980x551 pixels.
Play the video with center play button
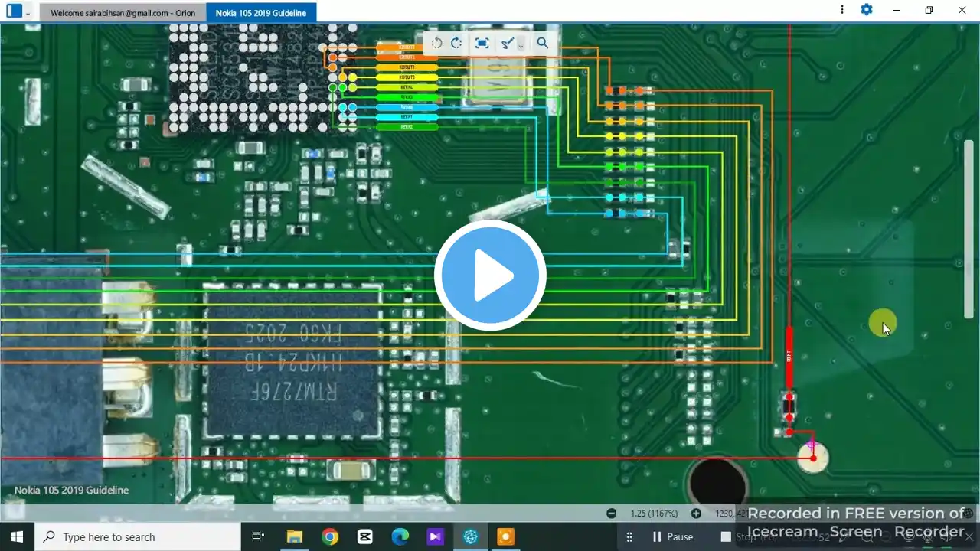pos(490,275)
